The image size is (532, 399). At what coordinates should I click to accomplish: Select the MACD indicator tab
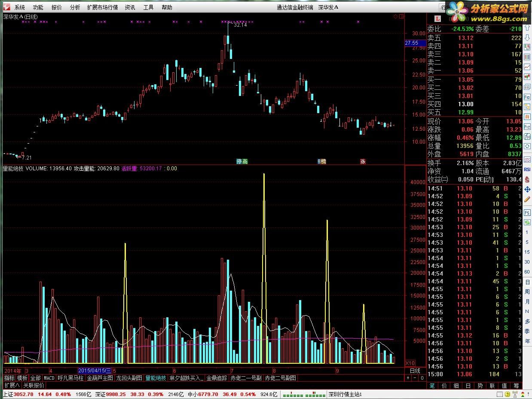(x=49, y=378)
